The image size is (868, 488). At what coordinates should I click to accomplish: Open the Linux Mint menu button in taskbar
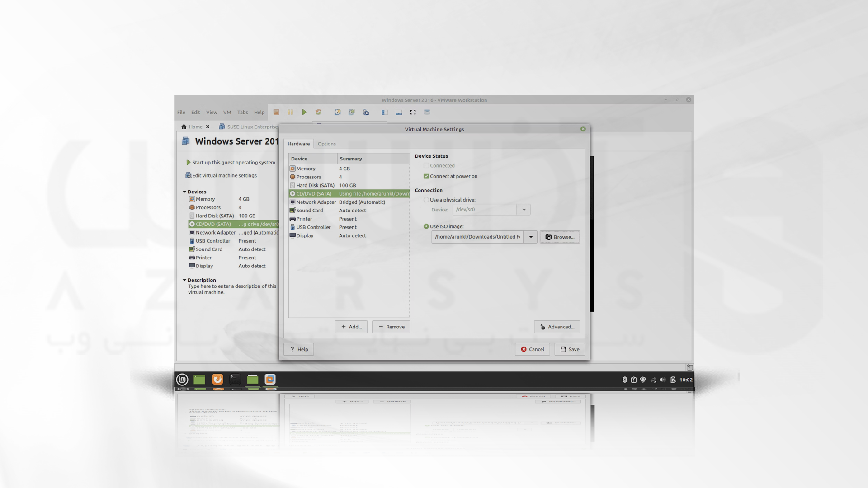[x=182, y=380]
